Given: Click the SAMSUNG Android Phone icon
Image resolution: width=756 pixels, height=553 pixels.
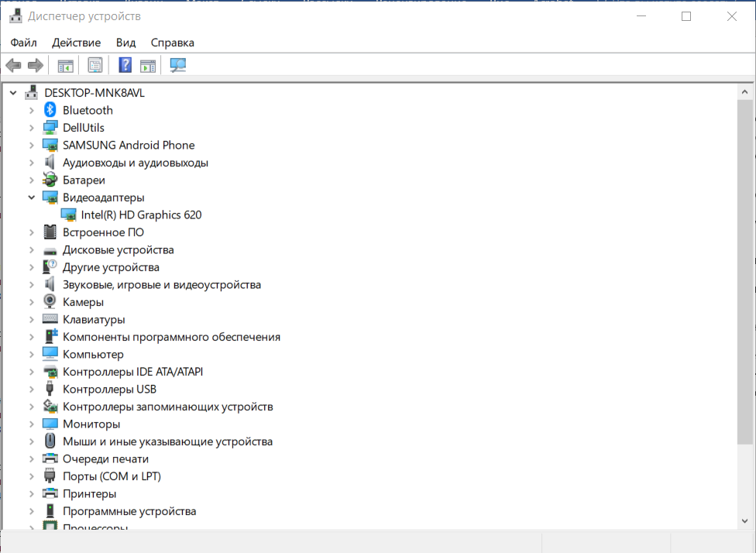Looking at the screenshot, I should tap(50, 145).
